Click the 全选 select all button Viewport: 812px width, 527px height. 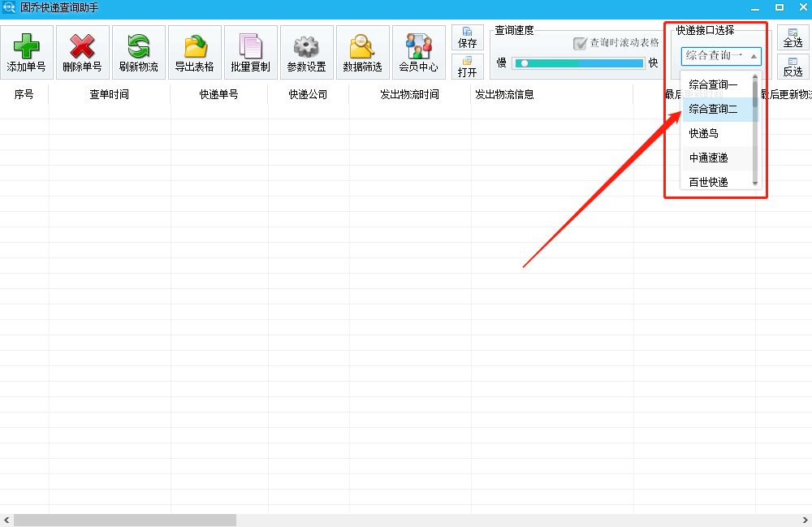click(792, 36)
